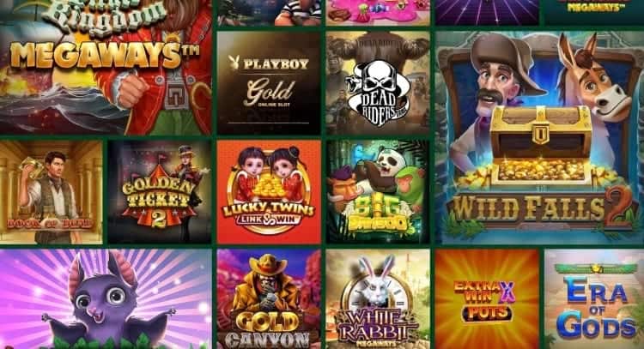Image resolution: width=644 pixels, height=349 pixels.
Task: Open Lucky Twins Link & Win
Action: [269, 192]
